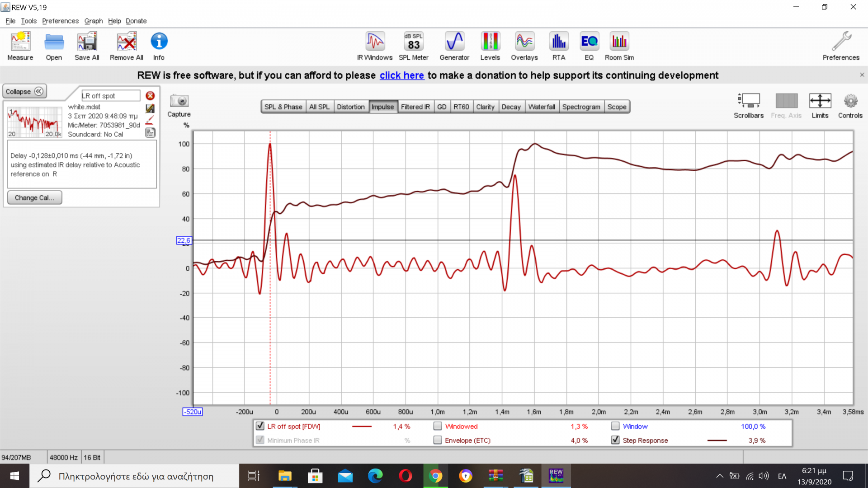868x488 pixels.
Task: Open the signal Generator
Action: [x=454, y=46]
